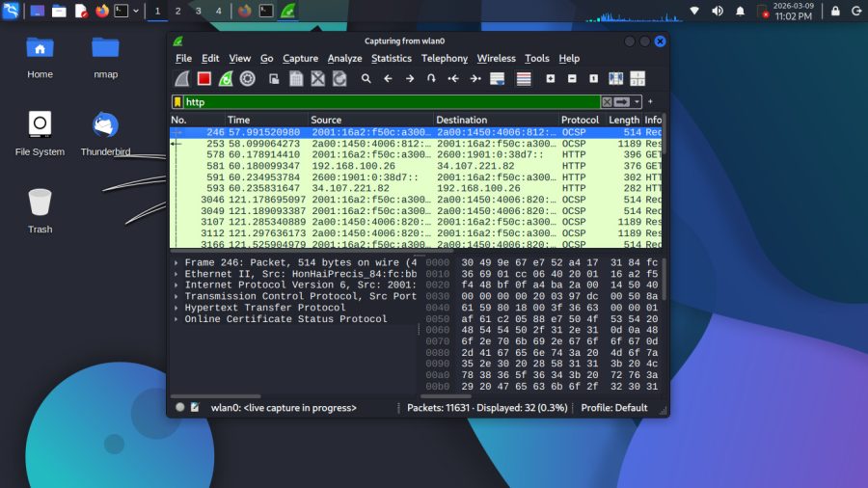This screenshot has width=868, height=488.
Task: Clear the display filter text
Action: [607, 102]
